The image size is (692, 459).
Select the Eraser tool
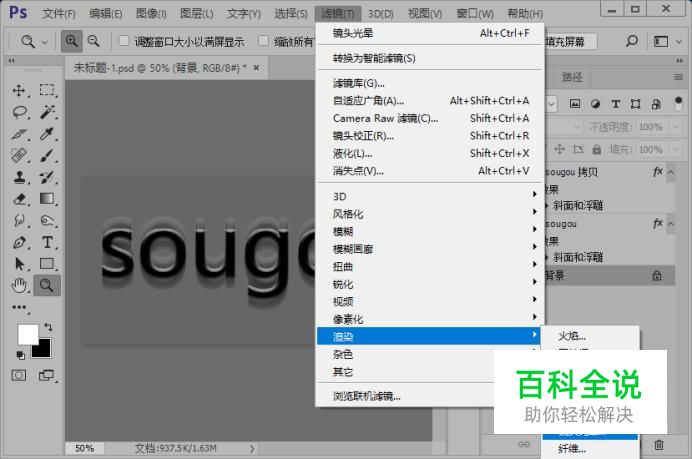point(19,199)
